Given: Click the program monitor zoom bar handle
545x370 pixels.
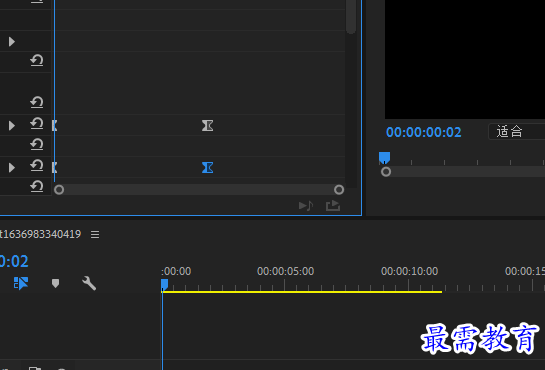Looking at the screenshot, I should click(x=386, y=172).
